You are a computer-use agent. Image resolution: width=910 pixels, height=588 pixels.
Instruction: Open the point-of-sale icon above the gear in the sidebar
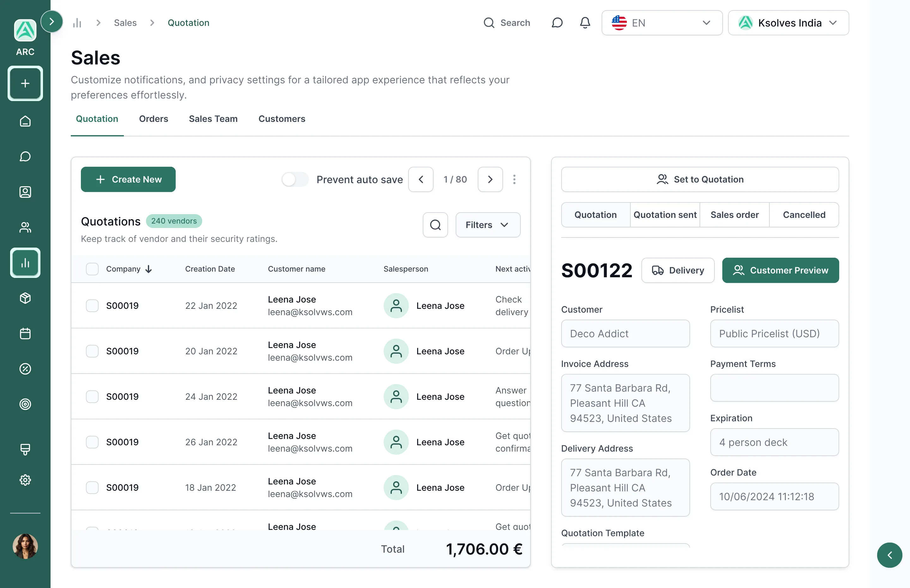point(25,449)
